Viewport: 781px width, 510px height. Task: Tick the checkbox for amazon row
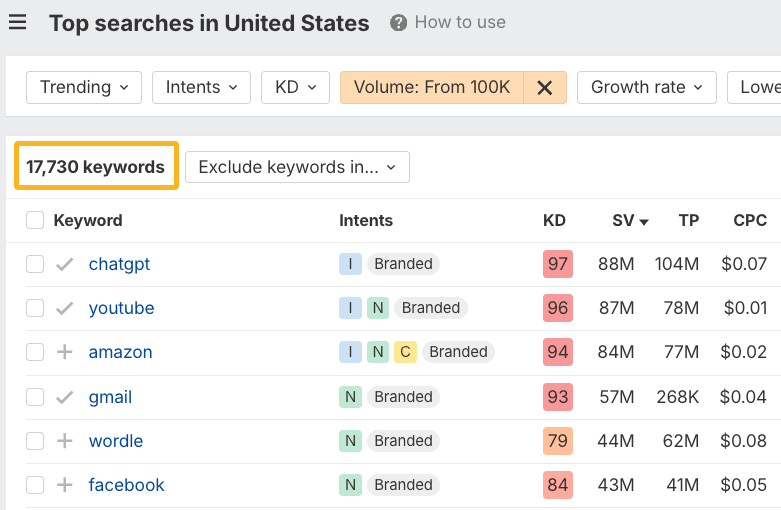coord(35,352)
